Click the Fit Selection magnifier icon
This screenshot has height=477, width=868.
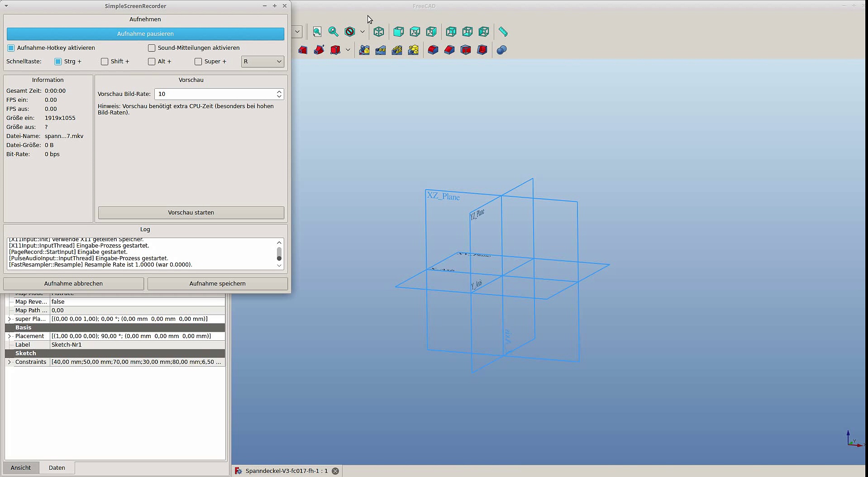point(334,32)
